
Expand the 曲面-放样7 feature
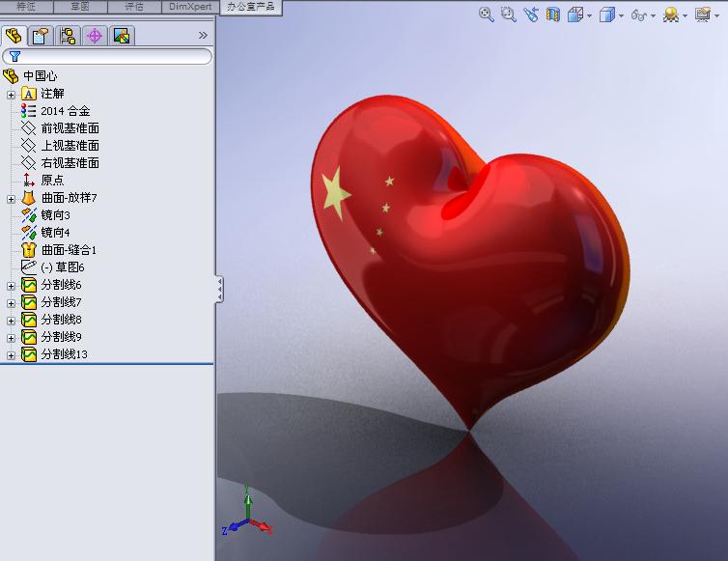point(12,199)
